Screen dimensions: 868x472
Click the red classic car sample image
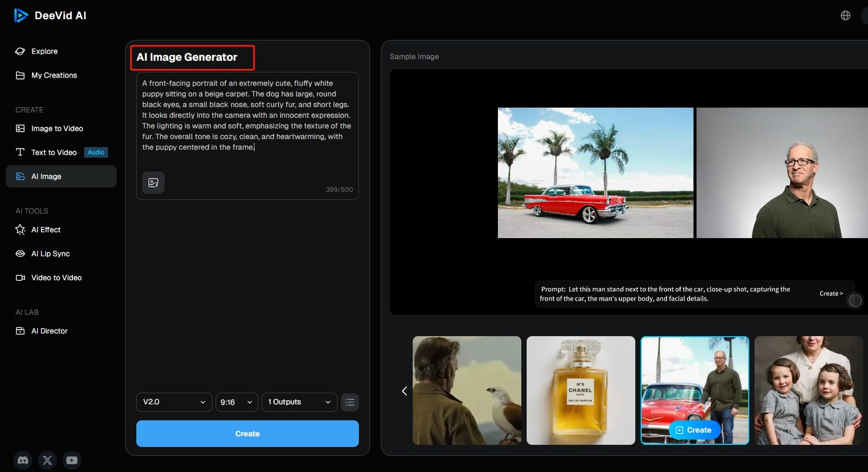point(595,173)
